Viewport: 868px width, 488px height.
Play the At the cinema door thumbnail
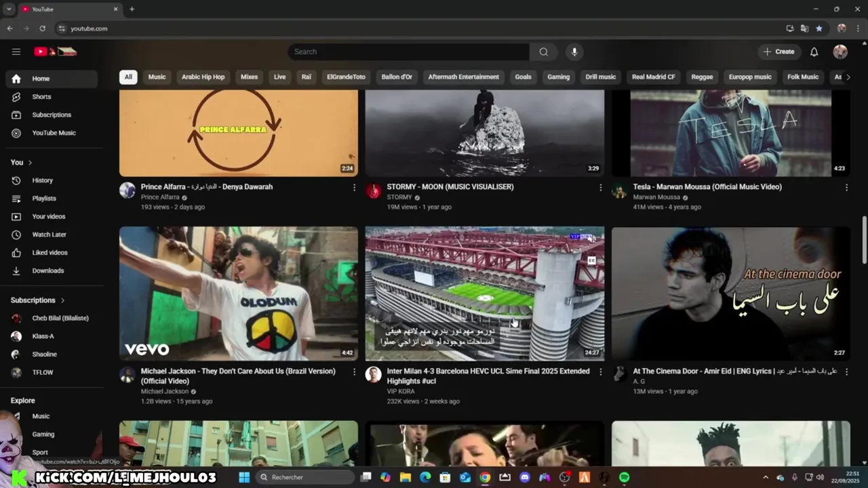click(x=731, y=293)
